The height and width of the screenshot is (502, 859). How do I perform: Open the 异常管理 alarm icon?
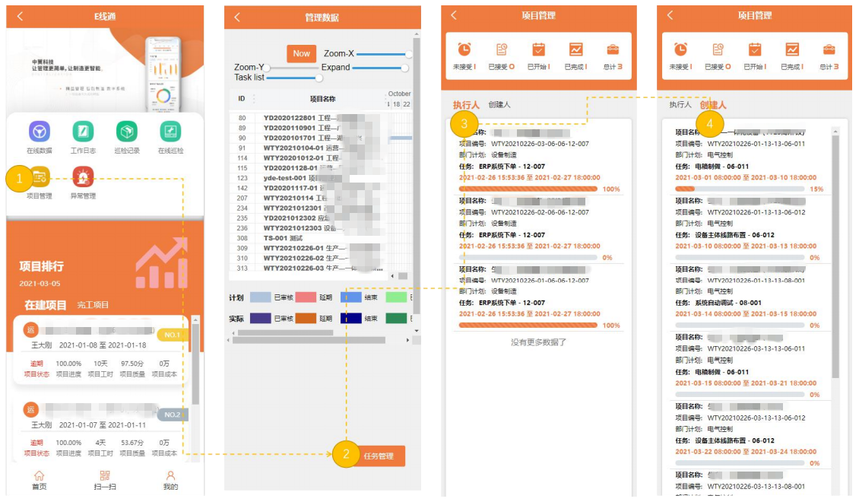pyautogui.click(x=83, y=178)
